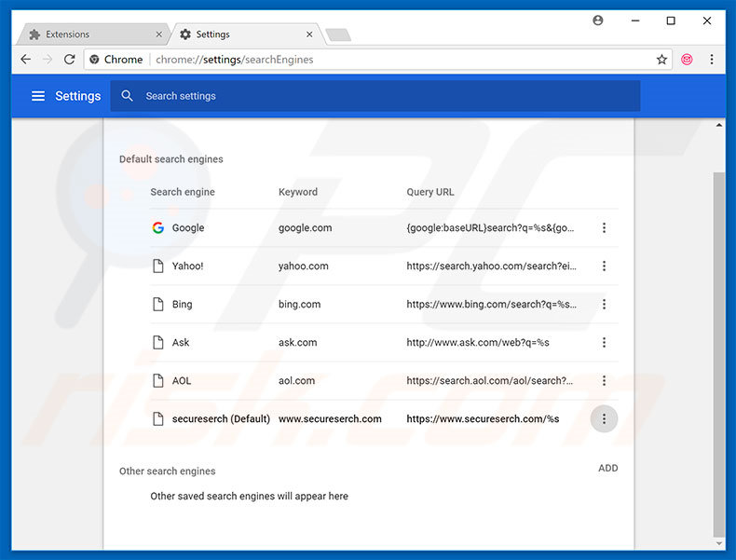Screen dimensions: 736x560
Task: Select the Bing search engine name
Action: pyautogui.click(x=182, y=304)
